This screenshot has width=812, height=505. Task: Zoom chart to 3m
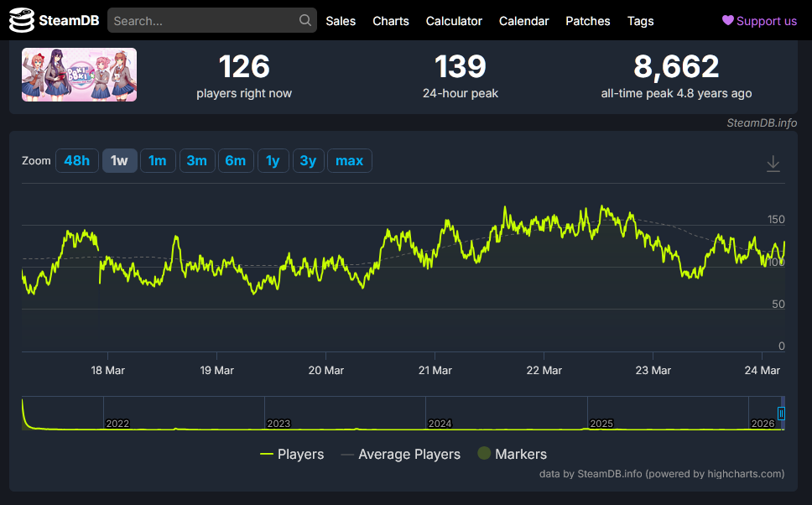[197, 160]
